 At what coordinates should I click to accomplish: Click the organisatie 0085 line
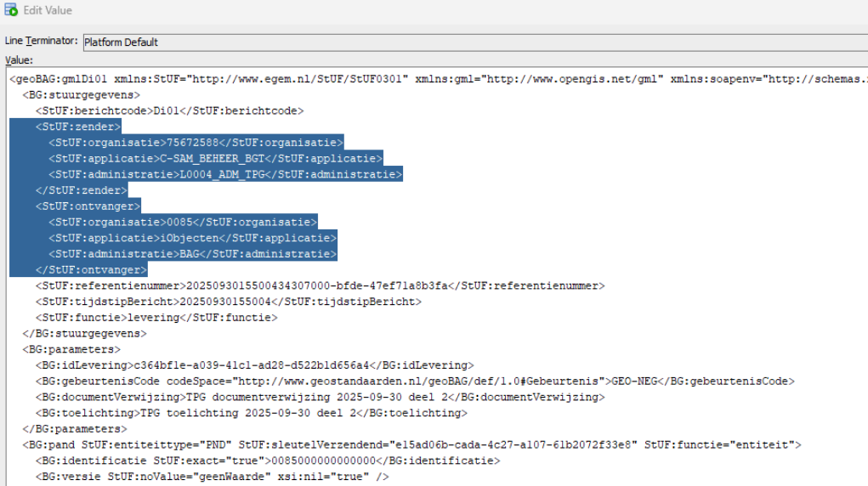coord(184,223)
